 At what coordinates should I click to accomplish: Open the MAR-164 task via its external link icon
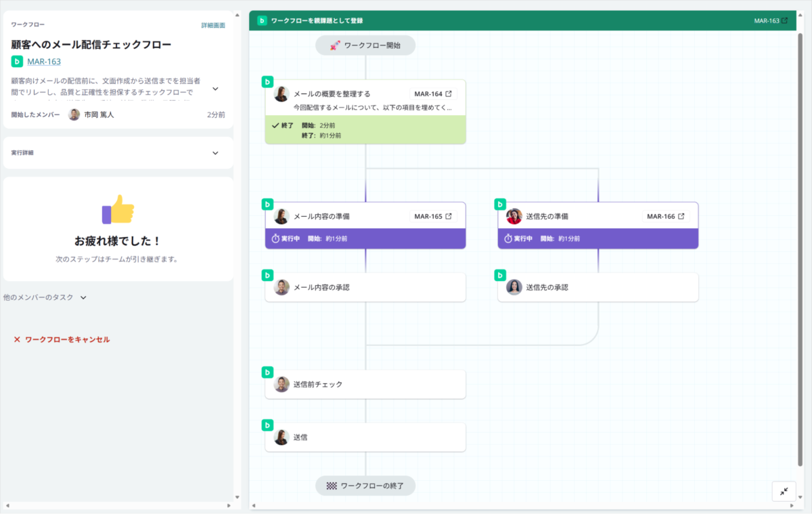[448, 94]
